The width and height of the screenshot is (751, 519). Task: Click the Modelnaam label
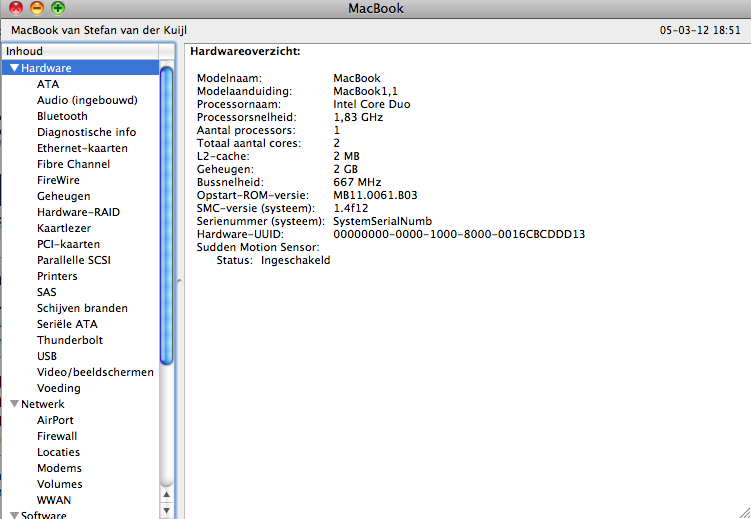(229, 78)
